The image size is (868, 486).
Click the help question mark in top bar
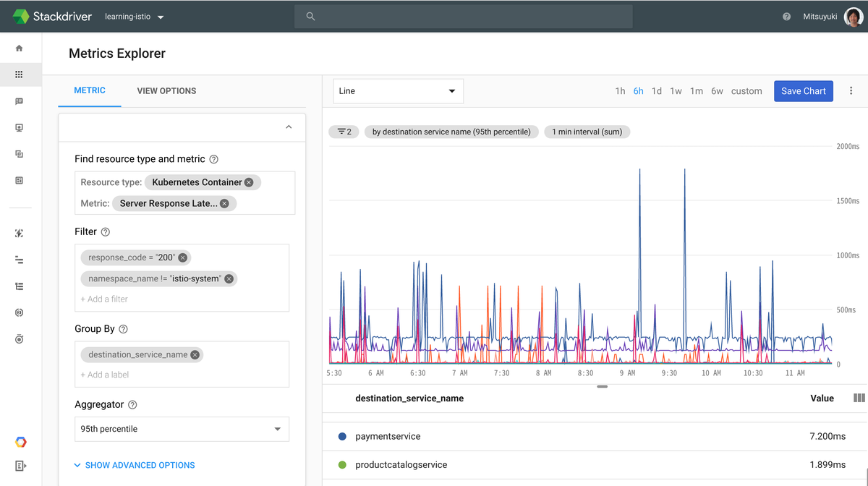787,16
